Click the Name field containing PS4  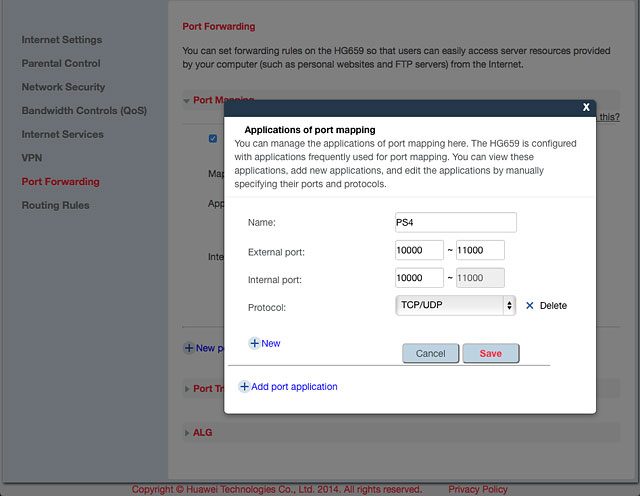pyautogui.click(x=456, y=222)
